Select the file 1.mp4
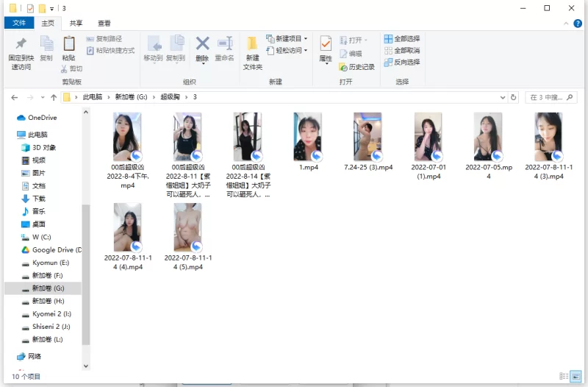 [x=308, y=141]
